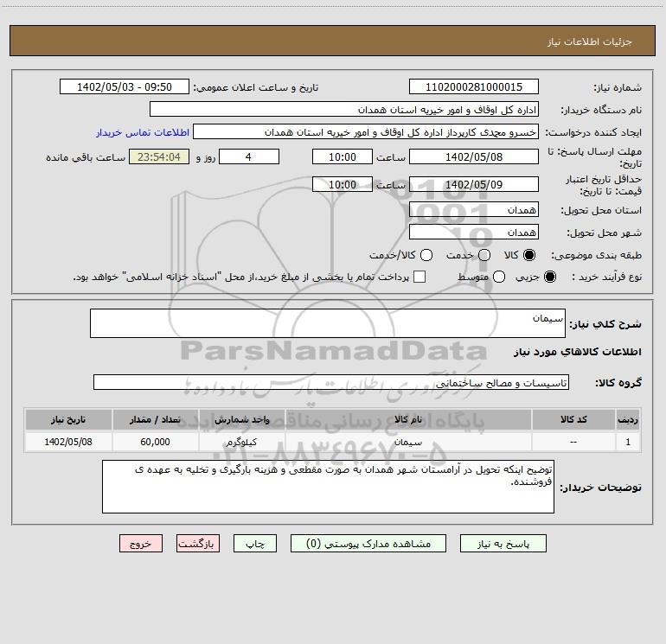The height and width of the screenshot is (644, 666).
Task: Click the بازگشت back button
Action: [198, 544]
